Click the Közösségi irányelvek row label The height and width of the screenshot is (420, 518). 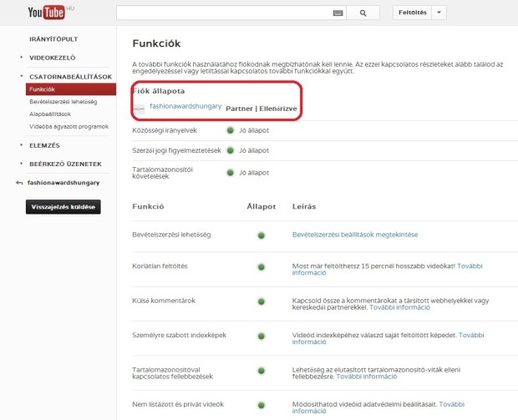[165, 130]
